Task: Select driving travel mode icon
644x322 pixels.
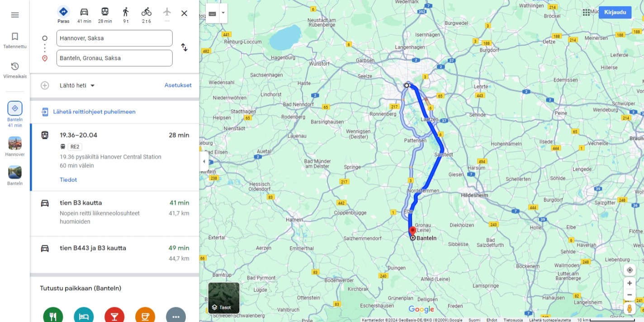Action: (x=84, y=14)
